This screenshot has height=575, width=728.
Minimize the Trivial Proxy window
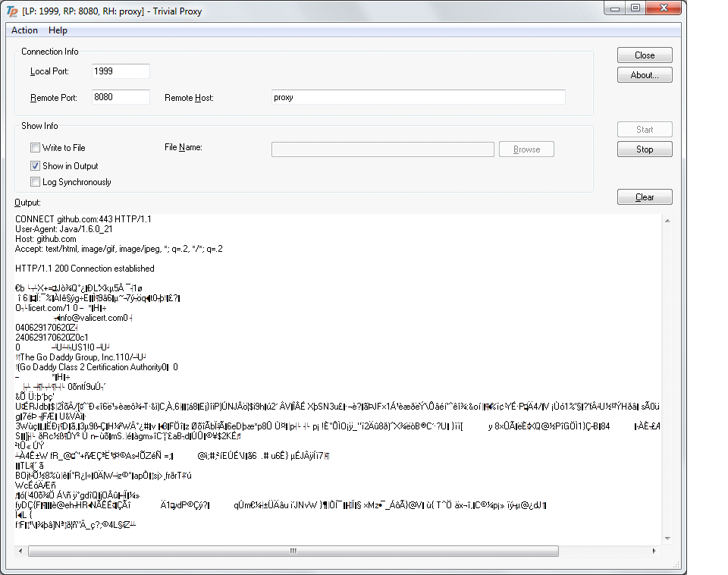pos(615,8)
